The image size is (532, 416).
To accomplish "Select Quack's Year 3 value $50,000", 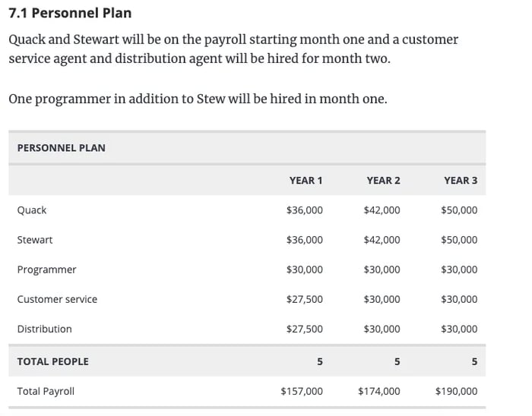I will coord(459,210).
